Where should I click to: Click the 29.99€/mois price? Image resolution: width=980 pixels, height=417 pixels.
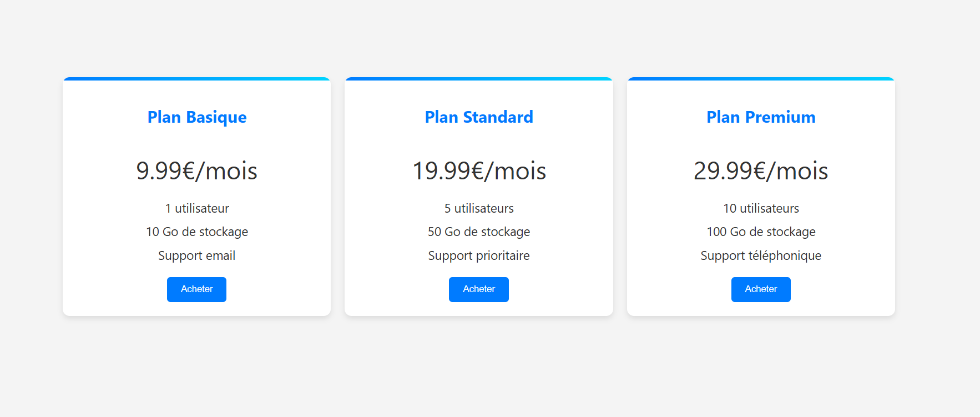(x=761, y=170)
